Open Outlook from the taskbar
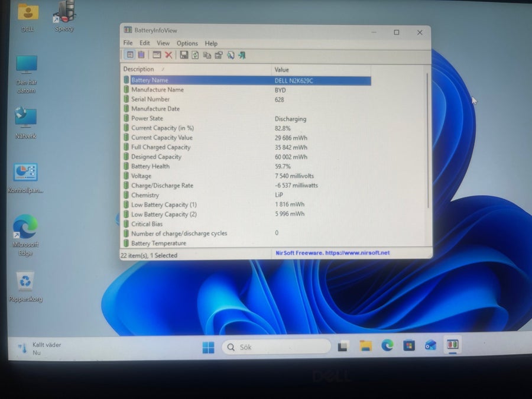Image resolution: width=532 pixels, height=399 pixels. [430, 345]
